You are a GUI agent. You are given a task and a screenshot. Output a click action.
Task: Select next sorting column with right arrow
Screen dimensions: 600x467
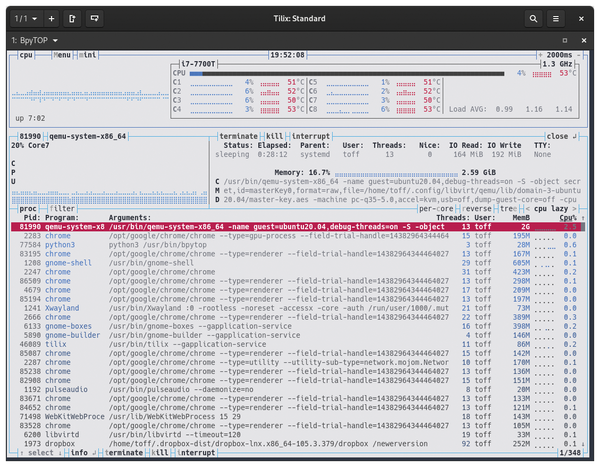point(574,209)
